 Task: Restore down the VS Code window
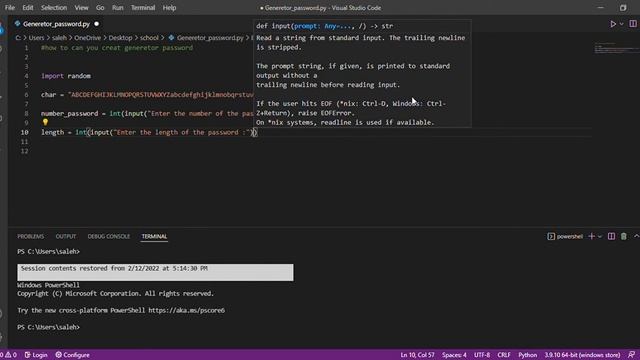(623, 8)
